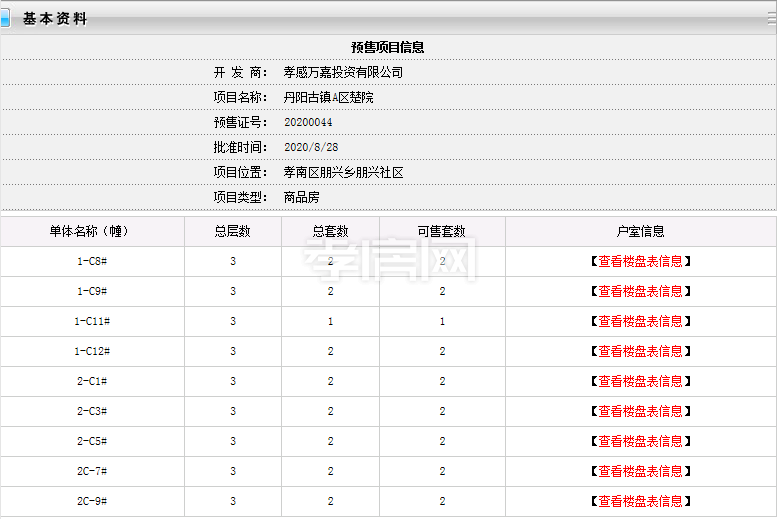Click the 户室信息 column header
The height and width of the screenshot is (519, 779).
(640, 232)
